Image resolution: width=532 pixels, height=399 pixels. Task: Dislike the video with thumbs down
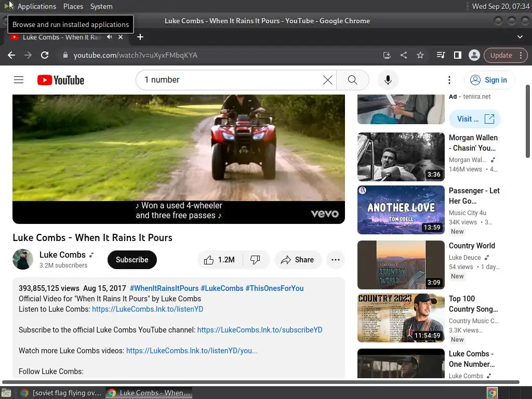[255, 260]
